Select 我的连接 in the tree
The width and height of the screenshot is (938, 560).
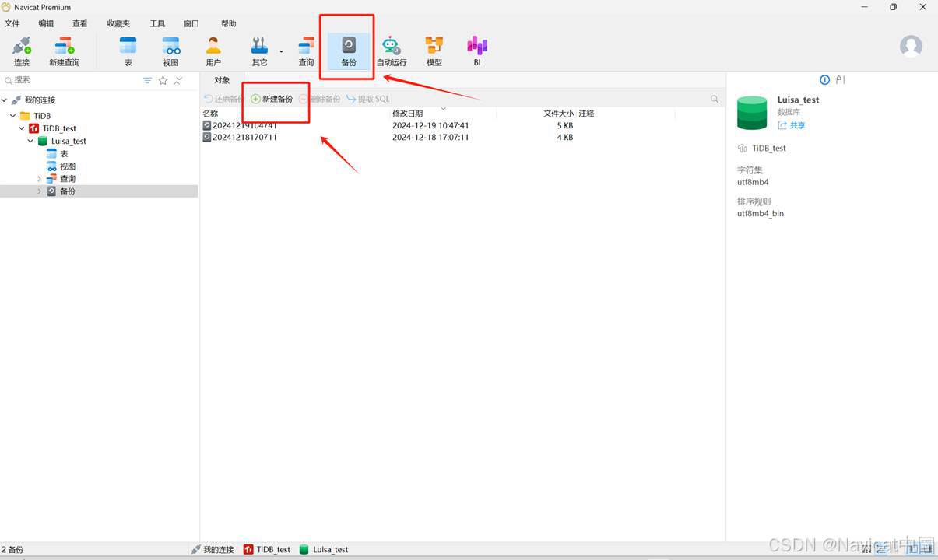coord(40,100)
